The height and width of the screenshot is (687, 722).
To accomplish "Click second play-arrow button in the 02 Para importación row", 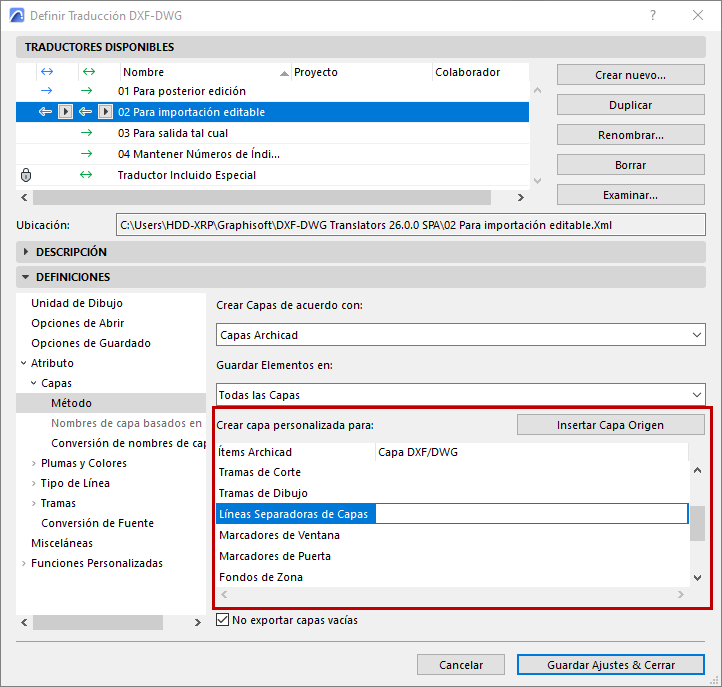I will [105, 111].
